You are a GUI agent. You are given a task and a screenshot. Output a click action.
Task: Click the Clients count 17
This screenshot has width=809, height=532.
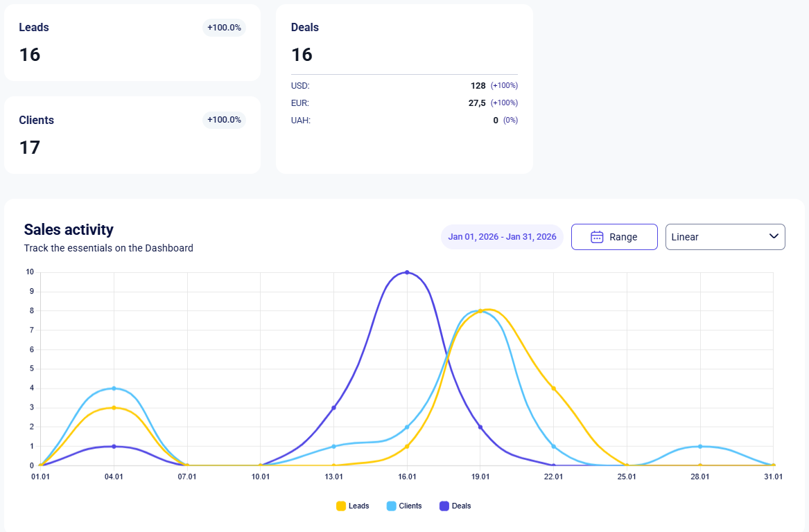coord(30,148)
